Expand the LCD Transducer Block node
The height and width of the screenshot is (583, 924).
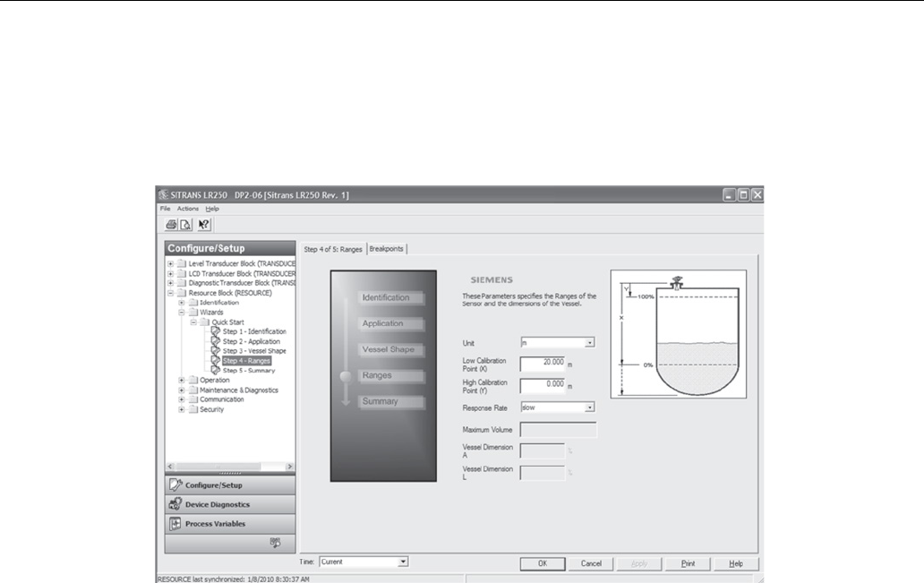coord(170,273)
